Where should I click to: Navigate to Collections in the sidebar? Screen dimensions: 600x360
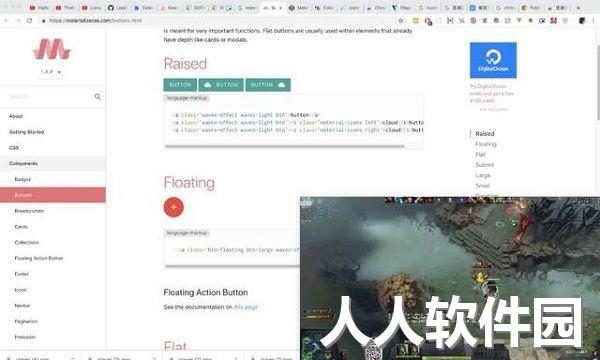click(x=52, y=243)
